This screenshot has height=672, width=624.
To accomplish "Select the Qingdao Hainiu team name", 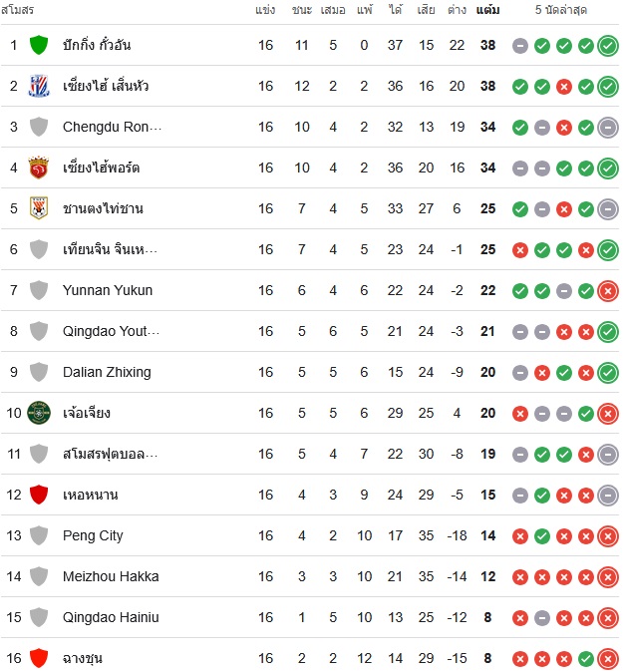I will [x=111, y=617].
